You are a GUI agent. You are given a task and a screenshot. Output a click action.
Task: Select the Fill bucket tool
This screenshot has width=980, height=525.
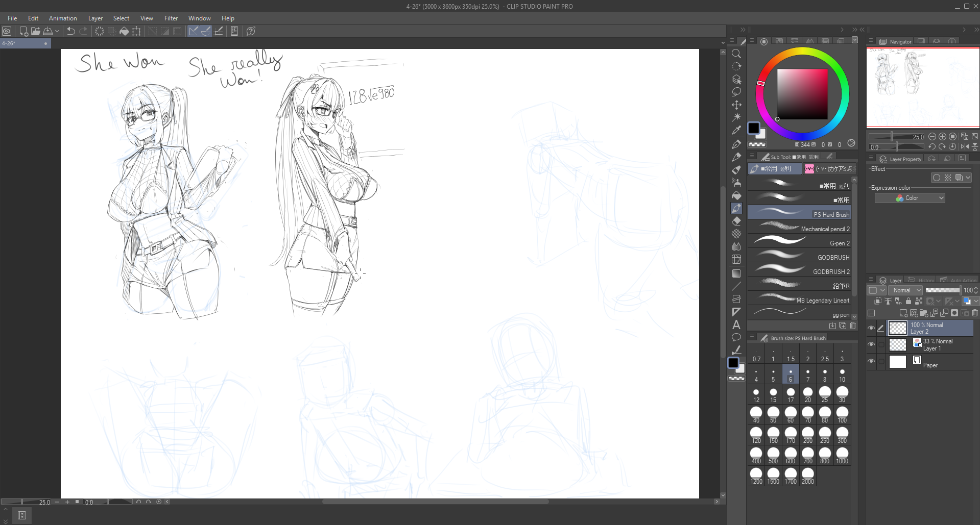click(736, 195)
